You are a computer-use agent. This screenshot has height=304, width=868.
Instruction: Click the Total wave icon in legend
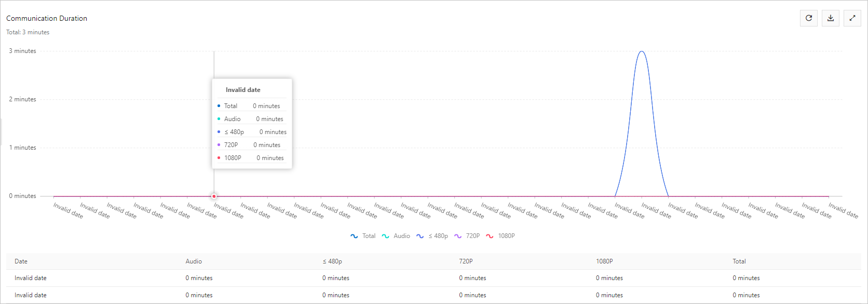(354, 236)
